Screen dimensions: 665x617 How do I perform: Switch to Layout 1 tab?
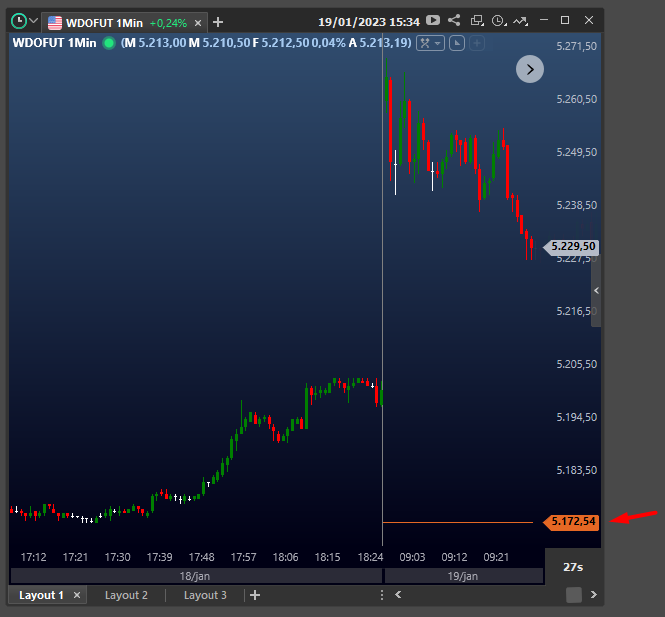pyautogui.click(x=41, y=595)
